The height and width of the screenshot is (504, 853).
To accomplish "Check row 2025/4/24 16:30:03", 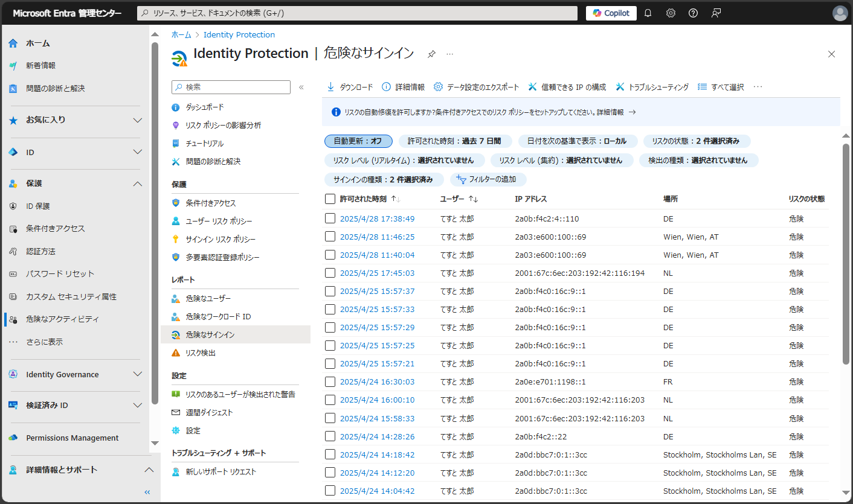I will pos(330,381).
